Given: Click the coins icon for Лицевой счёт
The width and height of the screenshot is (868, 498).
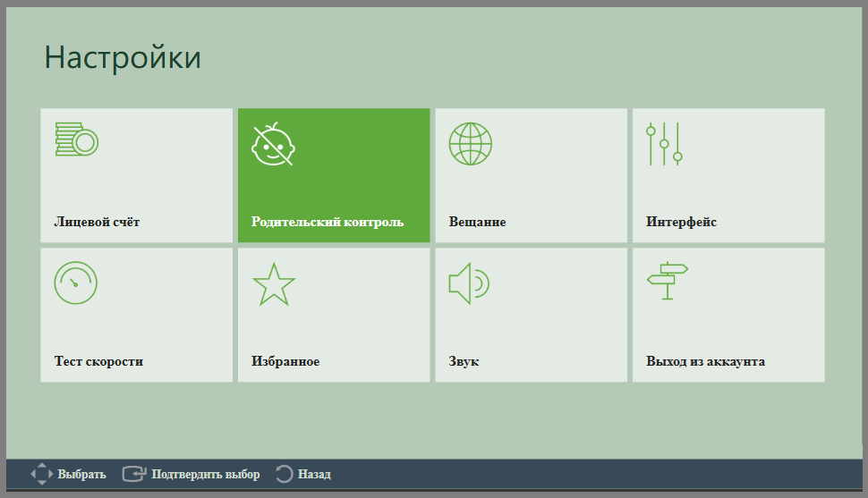Looking at the screenshot, I should pos(77,139).
